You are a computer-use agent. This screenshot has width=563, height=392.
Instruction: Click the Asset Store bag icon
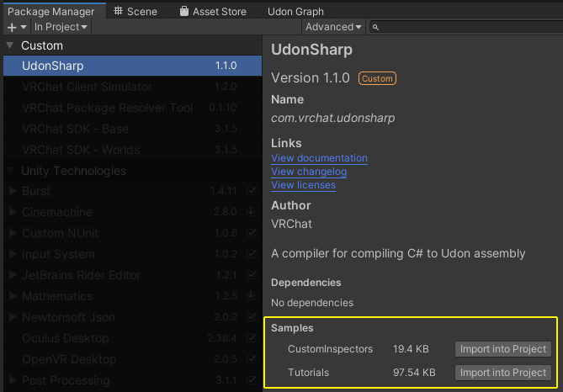184,12
